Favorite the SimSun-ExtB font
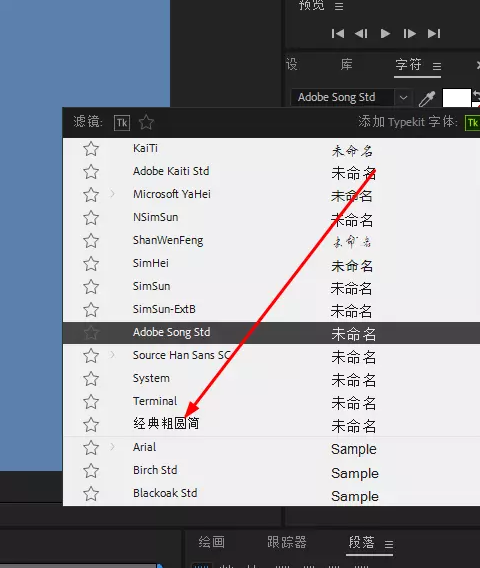This screenshot has height=568, width=480. tap(91, 310)
